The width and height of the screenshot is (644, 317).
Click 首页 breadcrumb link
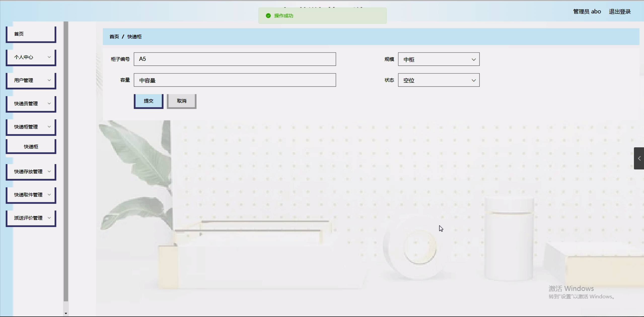[x=114, y=37]
